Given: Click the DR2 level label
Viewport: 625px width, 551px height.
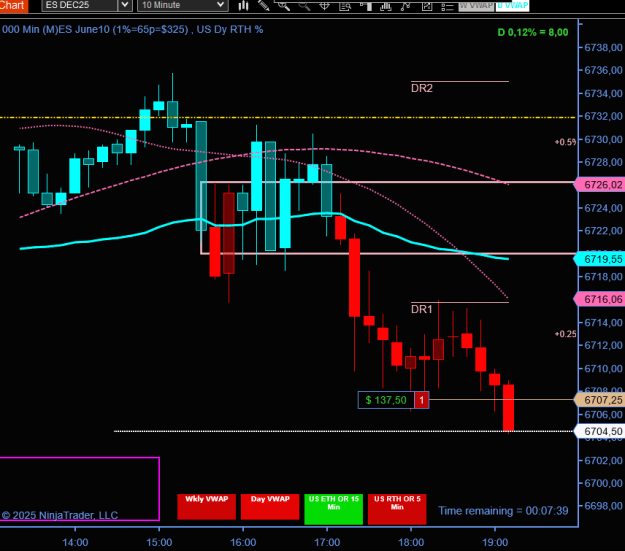Looking at the screenshot, I should pyautogui.click(x=422, y=88).
